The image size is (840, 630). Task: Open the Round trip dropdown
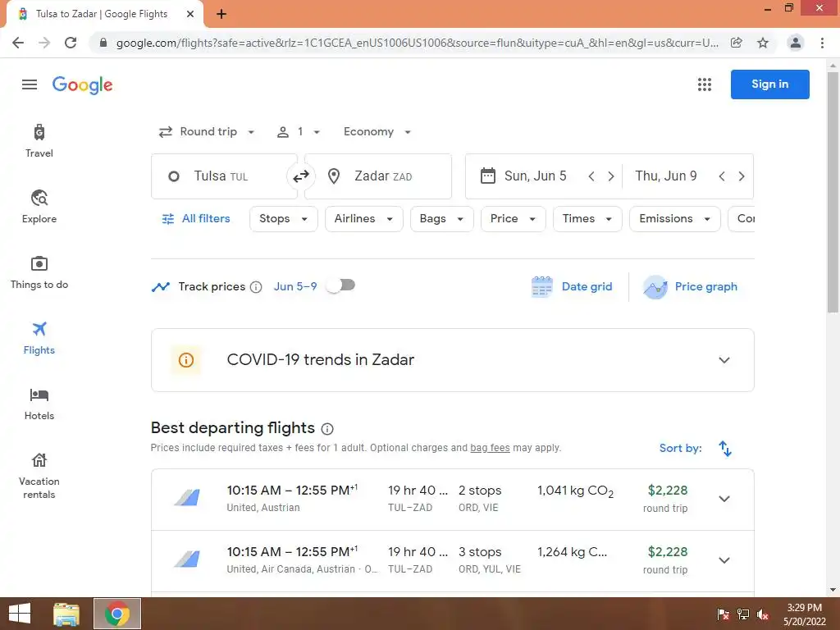(x=207, y=132)
